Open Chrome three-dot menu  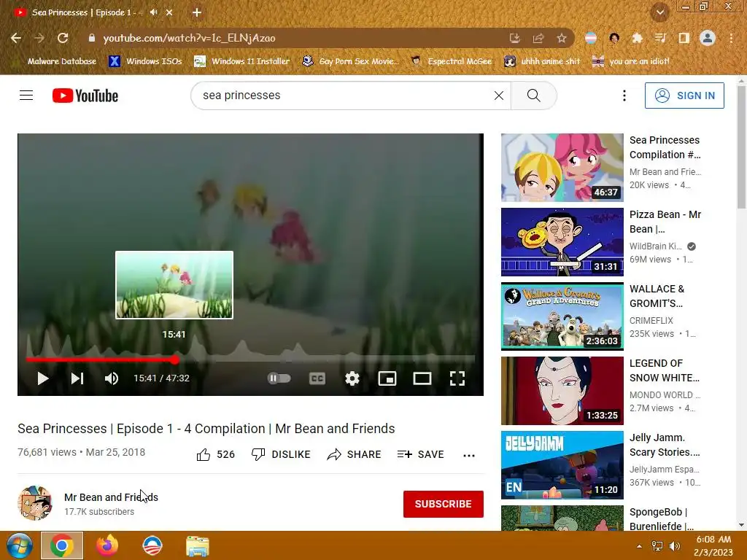731,38
